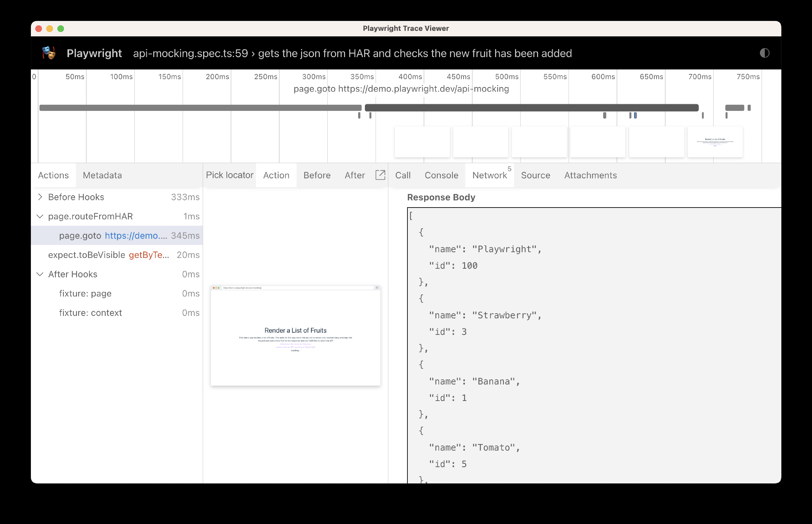
Task: Select the fixture: page row
Action: click(117, 293)
